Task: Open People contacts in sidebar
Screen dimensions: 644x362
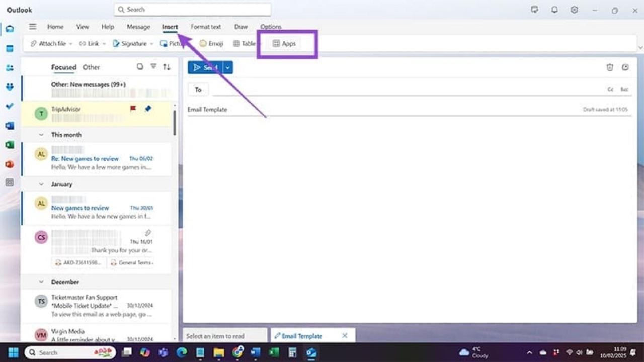Action: click(x=10, y=68)
